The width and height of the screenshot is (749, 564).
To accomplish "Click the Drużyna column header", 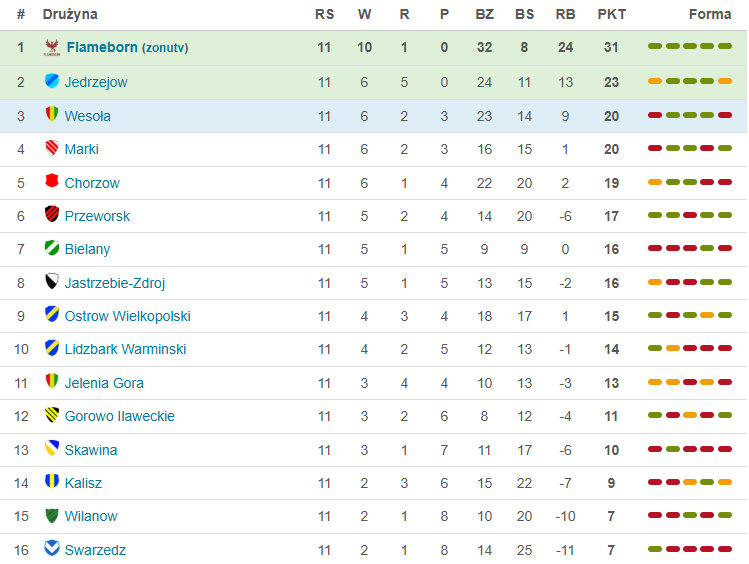I will (x=70, y=15).
